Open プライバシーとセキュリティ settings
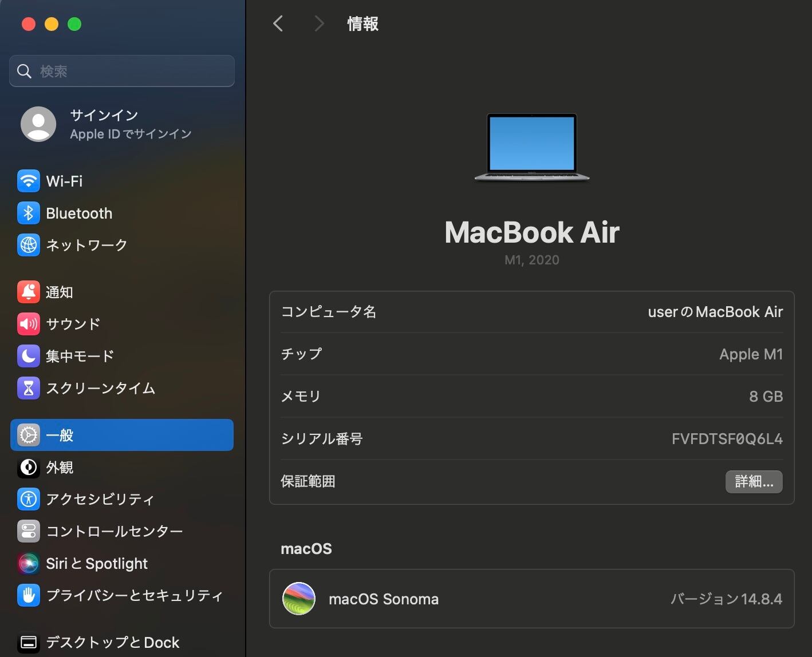812x657 pixels. [122, 596]
